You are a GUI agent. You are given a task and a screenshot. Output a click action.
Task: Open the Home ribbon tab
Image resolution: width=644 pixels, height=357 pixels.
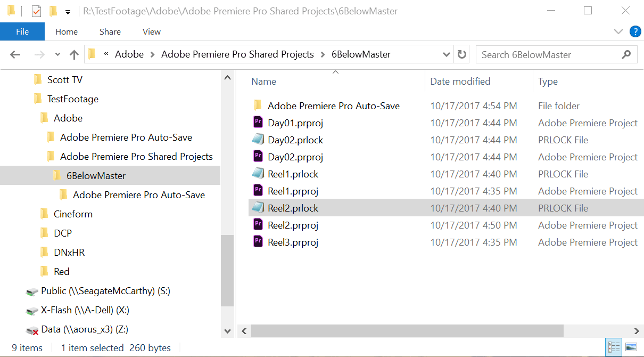pos(67,31)
